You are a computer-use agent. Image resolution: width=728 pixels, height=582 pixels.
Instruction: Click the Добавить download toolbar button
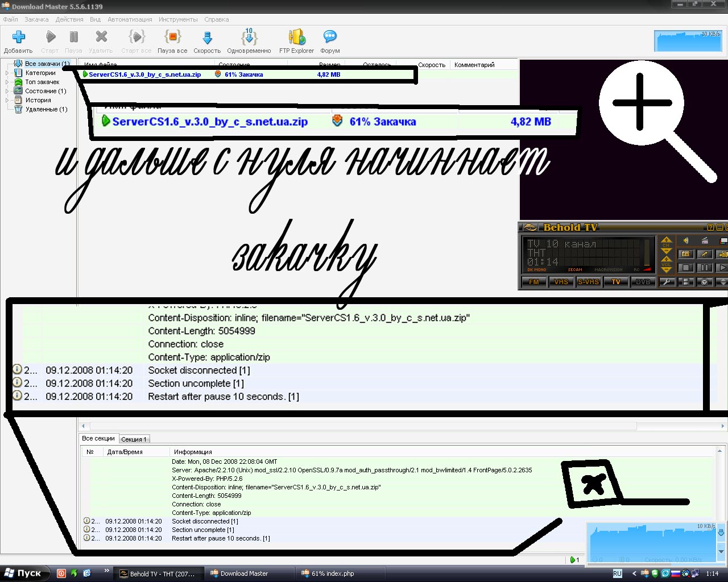[x=18, y=42]
